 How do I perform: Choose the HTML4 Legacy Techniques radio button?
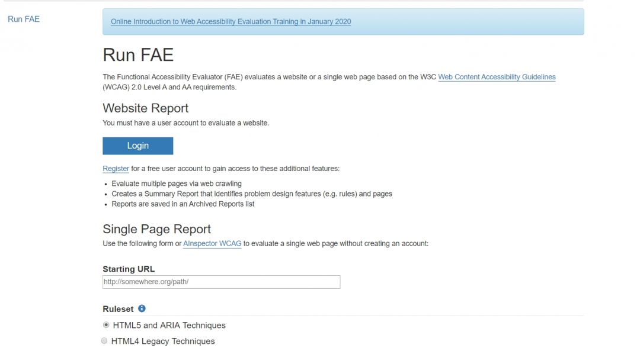(x=105, y=341)
